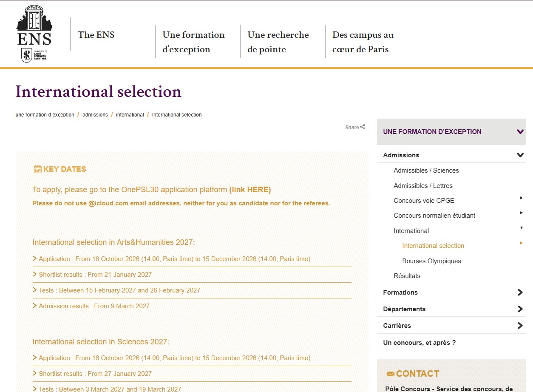Expand the Concours normalien étudiant arrow

(522, 213)
